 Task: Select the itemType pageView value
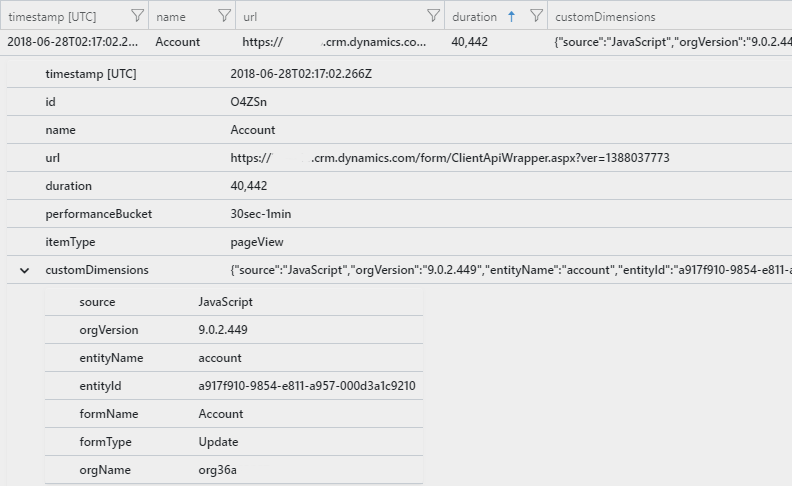coord(257,242)
